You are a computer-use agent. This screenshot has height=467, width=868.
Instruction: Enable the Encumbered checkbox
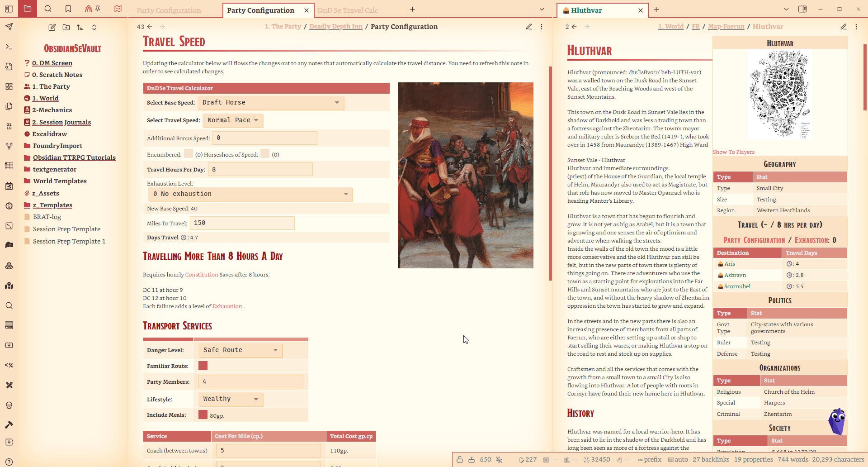tap(189, 154)
